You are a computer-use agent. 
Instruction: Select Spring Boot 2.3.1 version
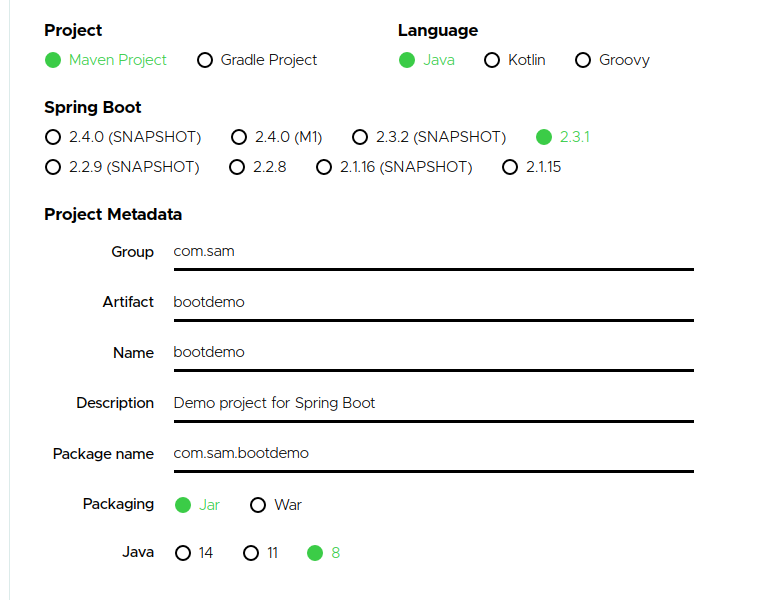(x=544, y=137)
